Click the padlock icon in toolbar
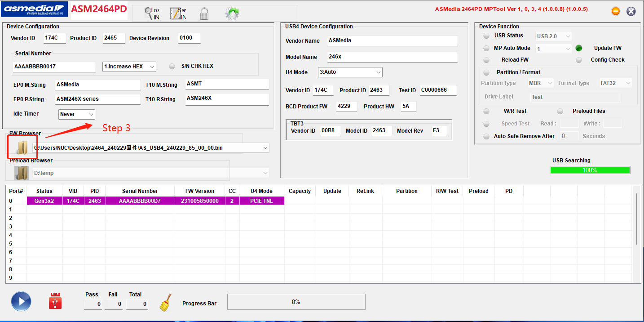This screenshot has height=322, width=644. point(204,13)
